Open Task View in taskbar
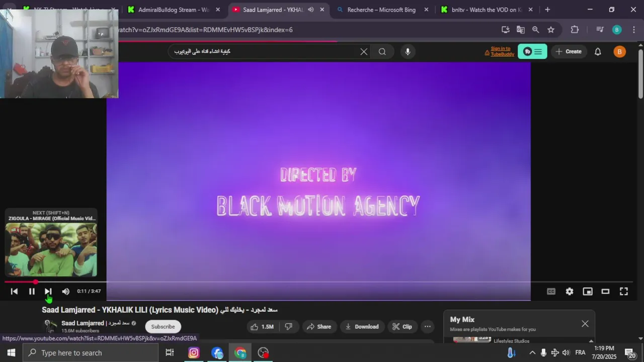Viewport: 644px width, 362px height. pyautogui.click(x=170, y=352)
